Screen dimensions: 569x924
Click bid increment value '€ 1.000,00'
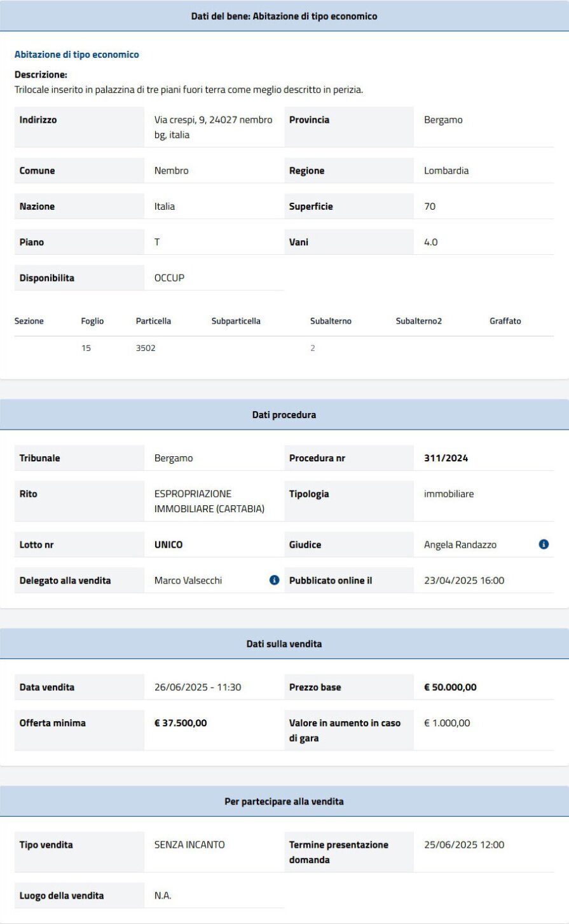pos(447,723)
